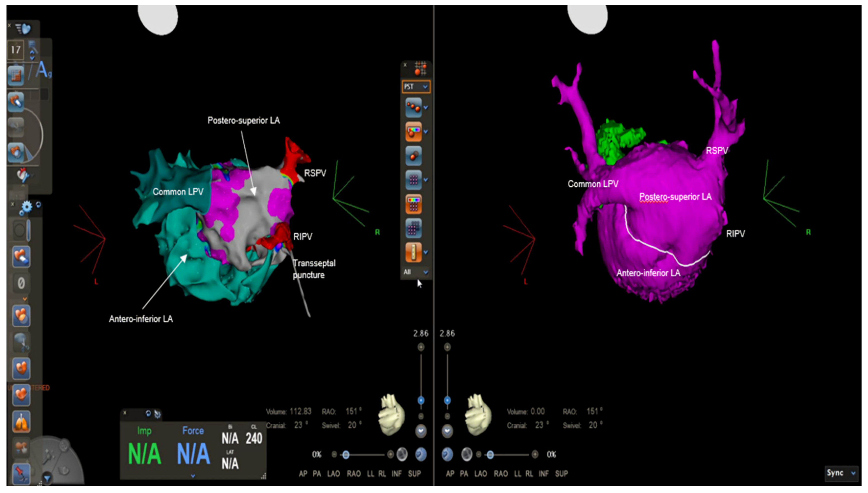Viewport: 868px width, 493px height.
Task: Click the purple dot grid points icon
Action: (413, 180)
